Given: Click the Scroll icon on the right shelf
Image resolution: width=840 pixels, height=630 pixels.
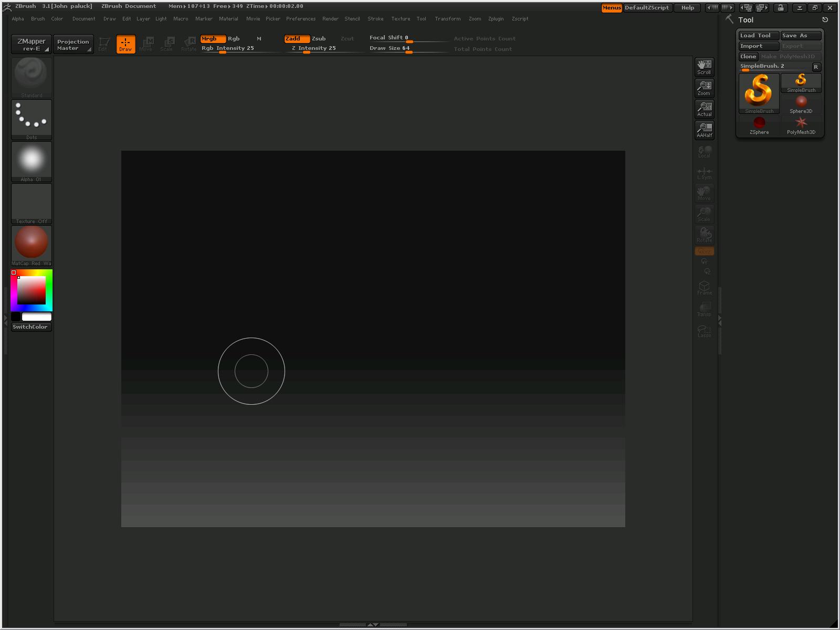Looking at the screenshot, I should pos(704,67).
